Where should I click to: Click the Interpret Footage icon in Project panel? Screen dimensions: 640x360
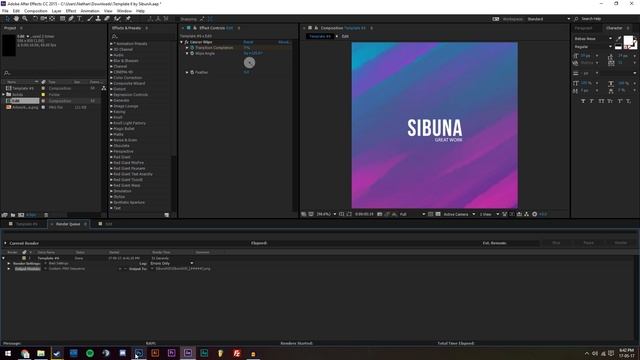click(x=4, y=215)
